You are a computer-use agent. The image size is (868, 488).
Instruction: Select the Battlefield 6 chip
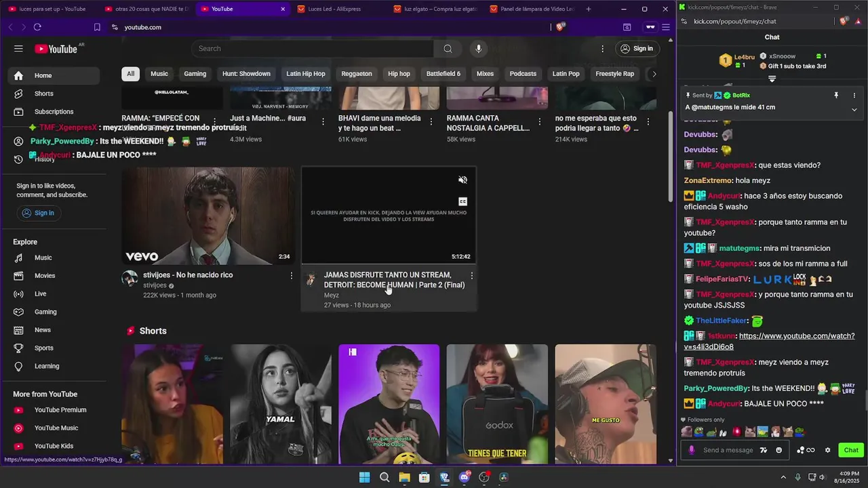pyautogui.click(x=443, y=74)
